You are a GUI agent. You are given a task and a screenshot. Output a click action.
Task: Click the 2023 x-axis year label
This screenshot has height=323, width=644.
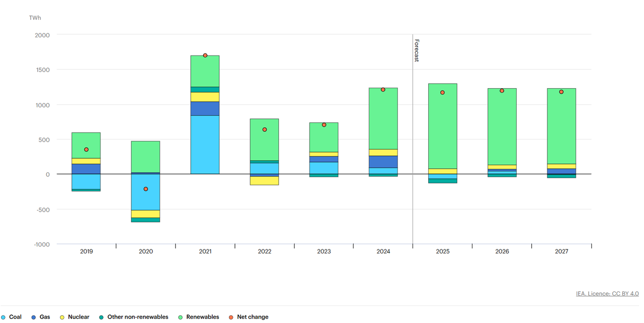324,251
